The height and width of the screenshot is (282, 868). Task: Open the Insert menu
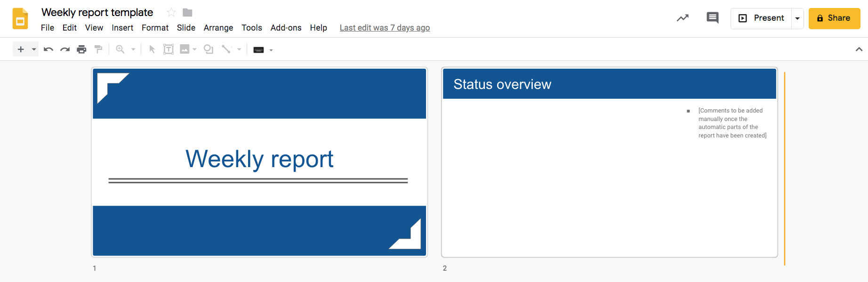pyautogui.click(x=122, y=27)
